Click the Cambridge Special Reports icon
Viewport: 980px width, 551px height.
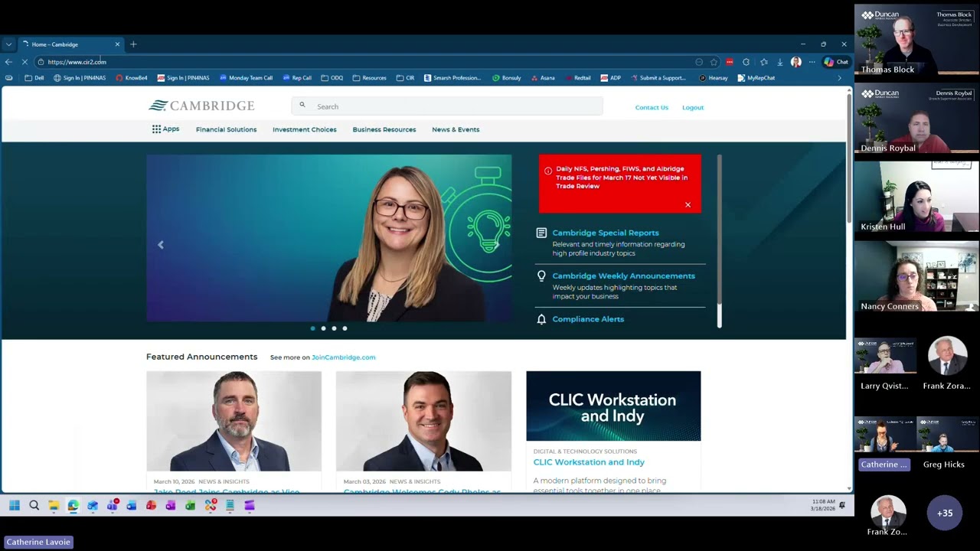[541, 233]
